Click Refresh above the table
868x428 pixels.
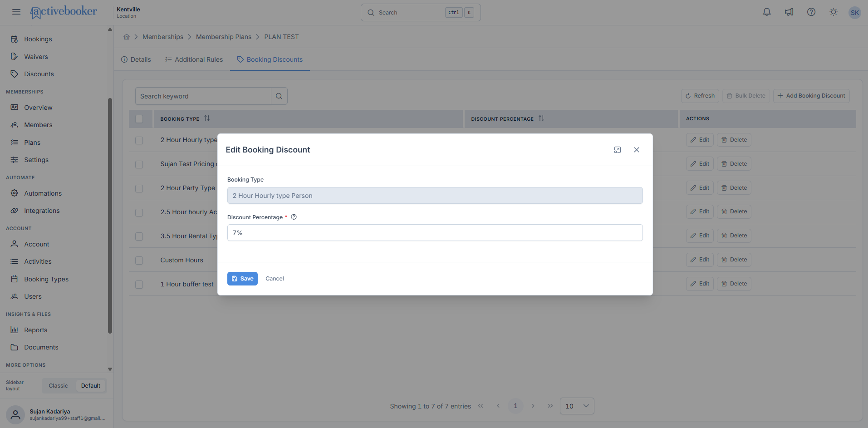(x=700, y=96)
